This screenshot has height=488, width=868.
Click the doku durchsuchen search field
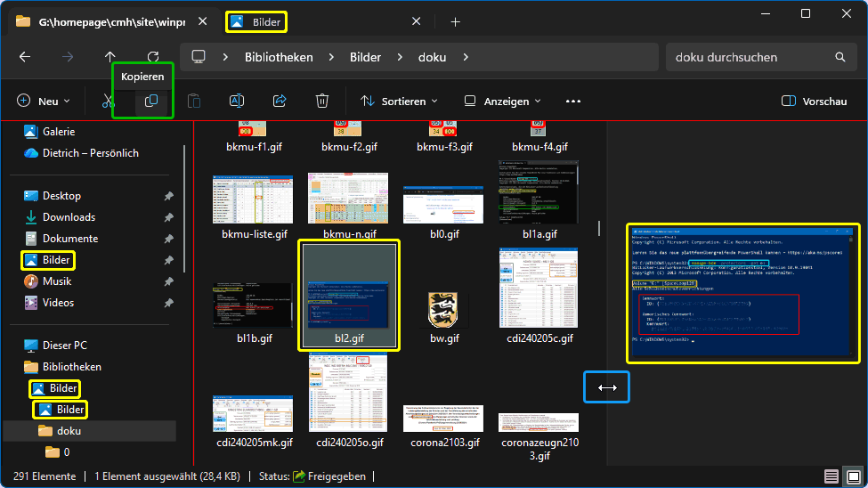click(748, 57)
